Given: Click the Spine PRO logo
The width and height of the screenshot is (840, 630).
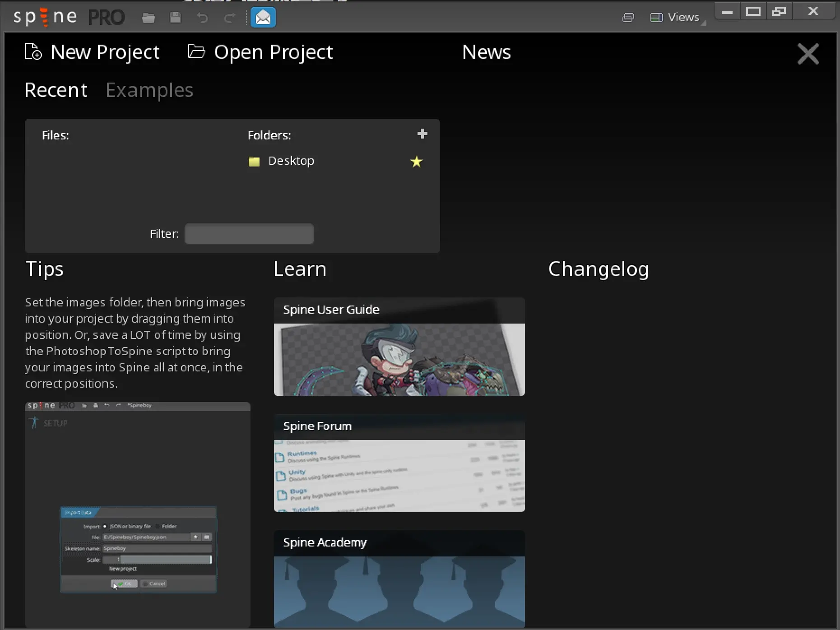Looking at the screenshot, I should [69, 18].
